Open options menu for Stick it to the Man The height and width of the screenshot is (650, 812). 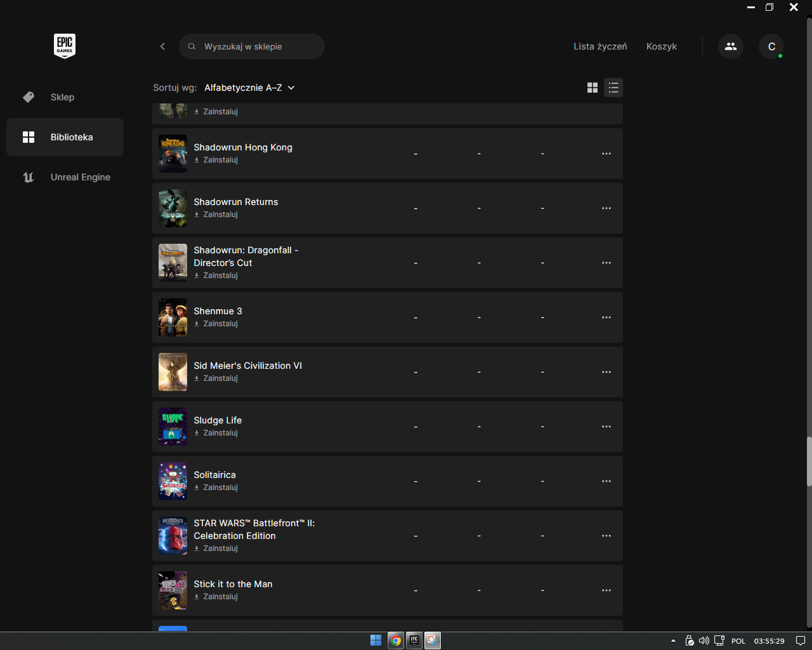pyautogui.click(x=606, y=590)
